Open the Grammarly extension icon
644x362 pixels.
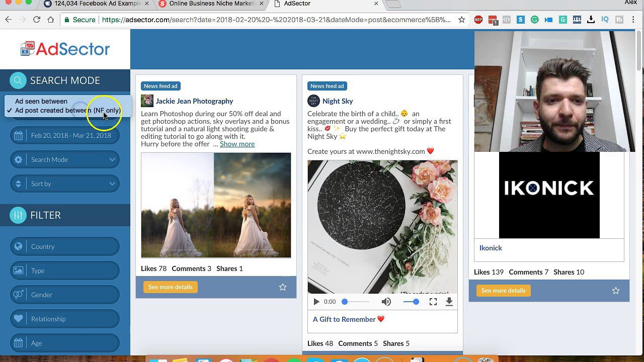pos(535,20)
